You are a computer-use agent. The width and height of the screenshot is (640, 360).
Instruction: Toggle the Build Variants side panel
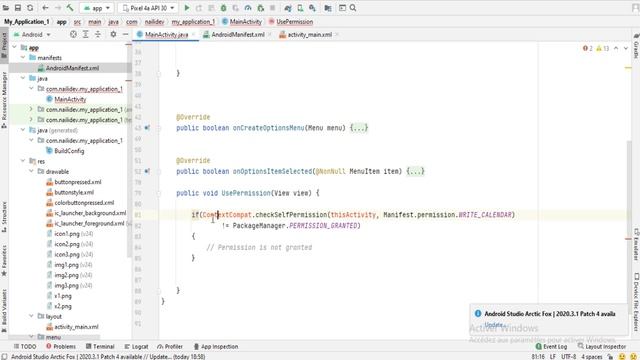pos(4,311)
